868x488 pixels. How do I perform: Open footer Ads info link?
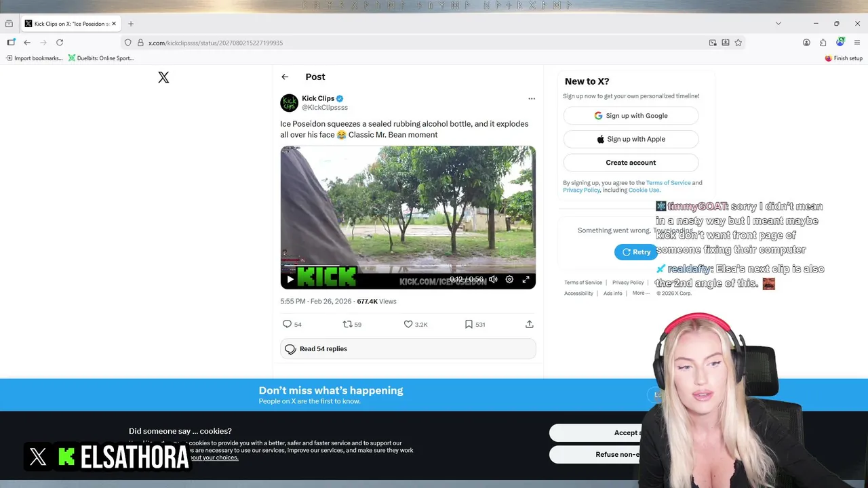[613, 293]
